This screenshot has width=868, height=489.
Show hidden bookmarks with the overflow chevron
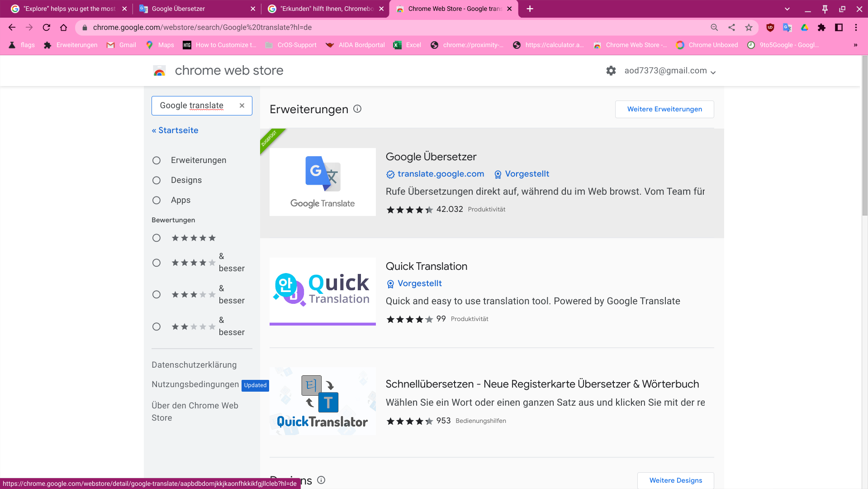(x=855, y=45)
